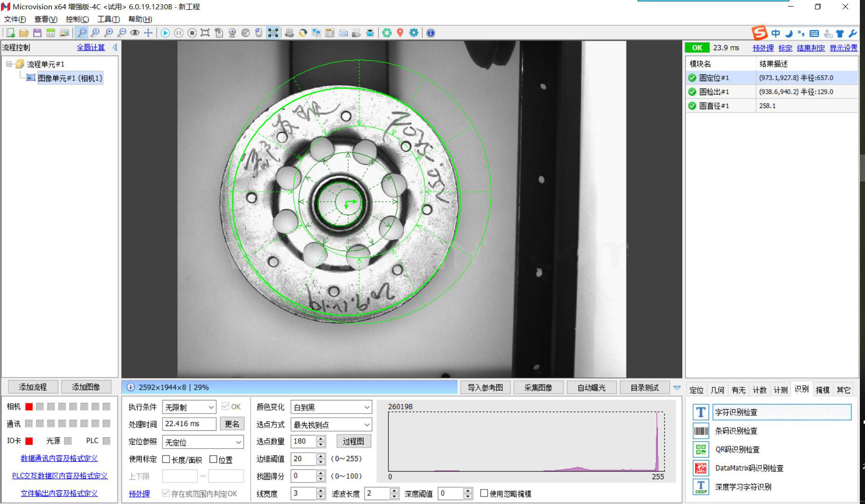Stop execution with the stop icon
Viewport: 865px width, 504px height.
(x=192, y=33)
